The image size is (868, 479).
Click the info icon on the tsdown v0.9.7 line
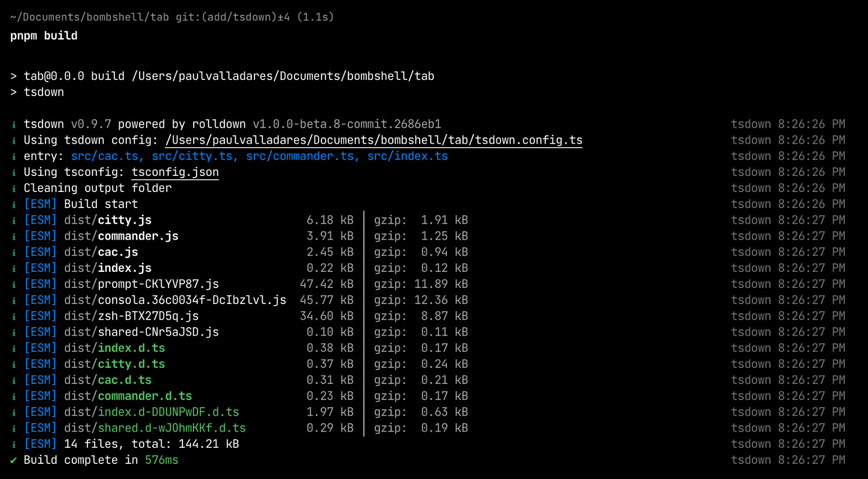coord(14,125)
